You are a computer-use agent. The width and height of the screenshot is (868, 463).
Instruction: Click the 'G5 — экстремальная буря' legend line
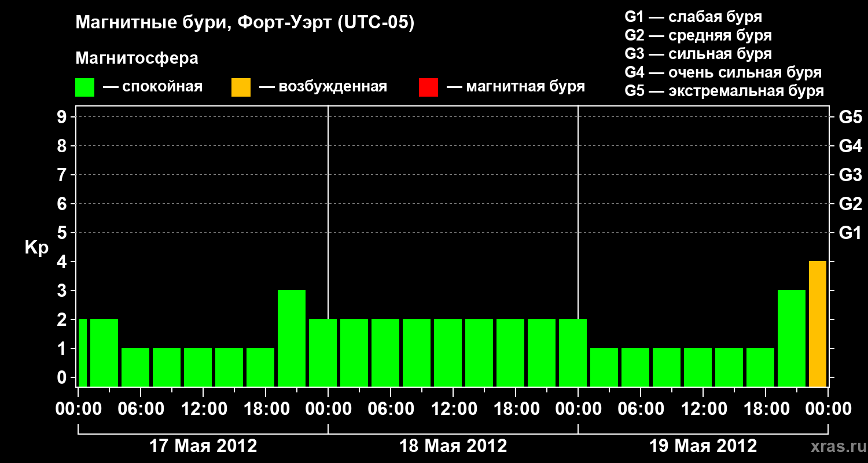tap(724, 91)
